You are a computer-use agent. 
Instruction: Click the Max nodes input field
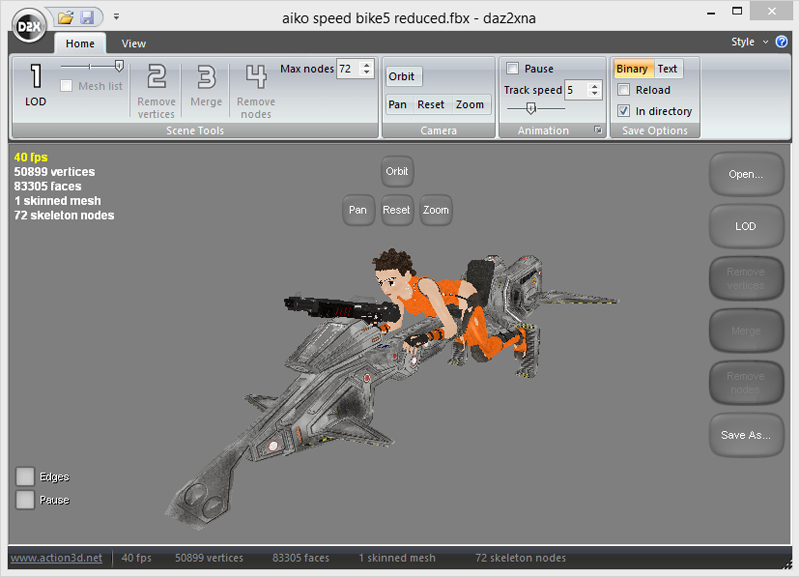pos(348,69)
